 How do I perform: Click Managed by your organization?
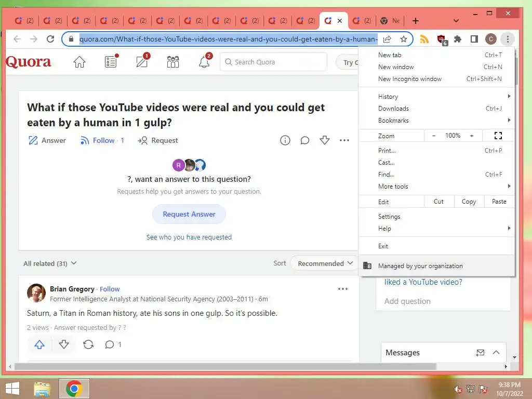coord(436,266)
